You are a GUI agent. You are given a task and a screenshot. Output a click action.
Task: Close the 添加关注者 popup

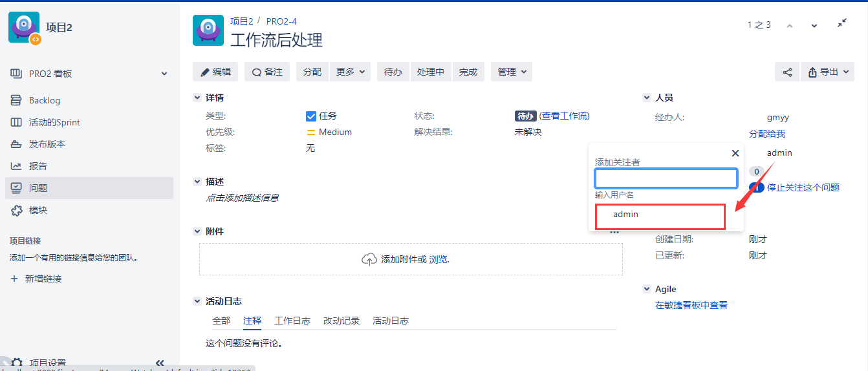click(x=735, y=153)
